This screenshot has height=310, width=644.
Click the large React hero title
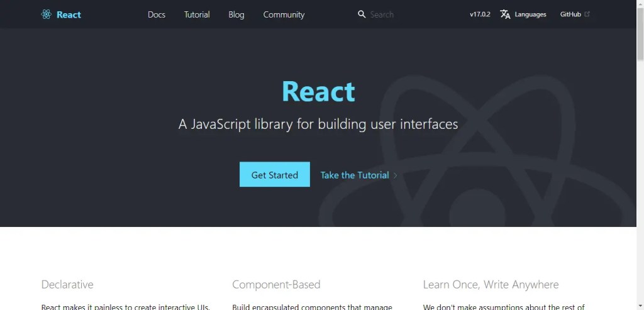pos(318,91)
